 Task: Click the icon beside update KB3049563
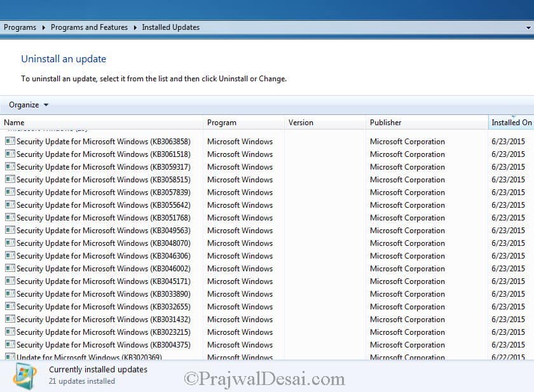[10, 230]
